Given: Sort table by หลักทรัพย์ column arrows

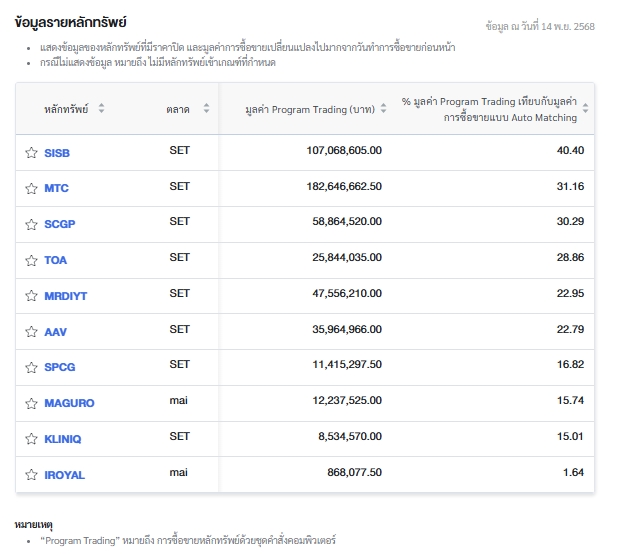Looking at the screenshot, I should click(101, 109).
